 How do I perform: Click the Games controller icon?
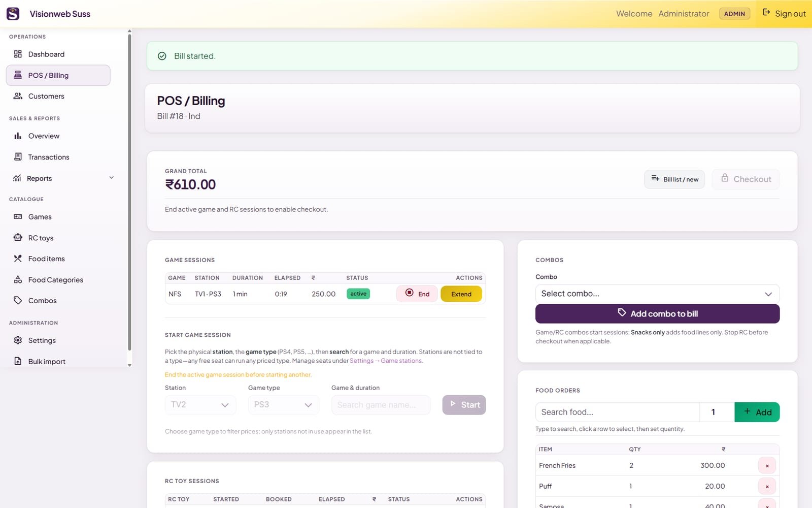click(x=18, y=217)
